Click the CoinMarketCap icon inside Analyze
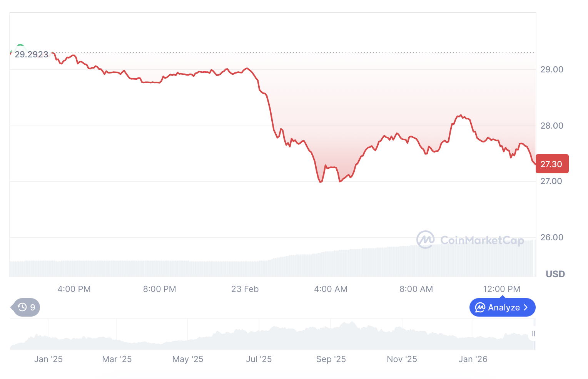 coord(480,307)
